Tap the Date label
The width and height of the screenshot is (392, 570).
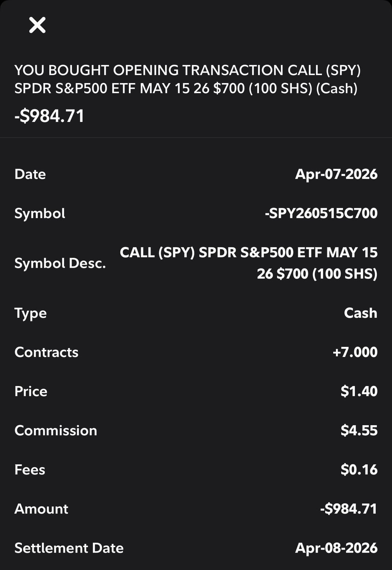[30, 174]
